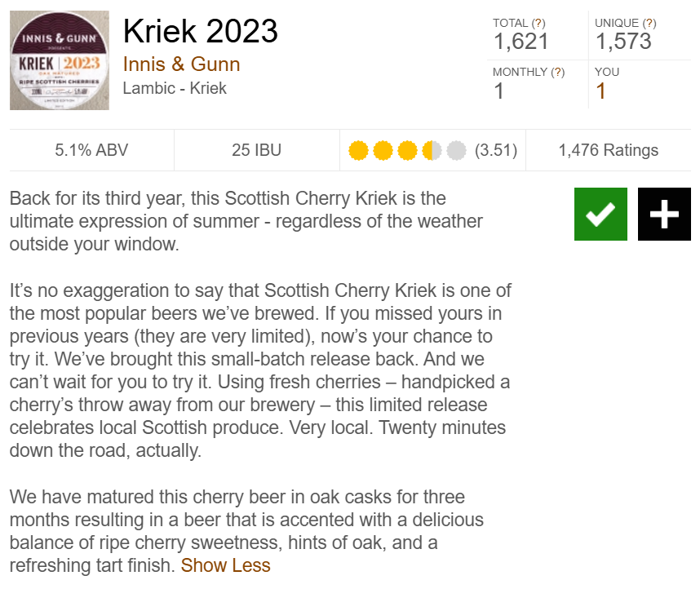Viewport: 700px width, 589px height.
Task: Open the Innis & Gunn brewery link
Action: (x=181, y=64)
